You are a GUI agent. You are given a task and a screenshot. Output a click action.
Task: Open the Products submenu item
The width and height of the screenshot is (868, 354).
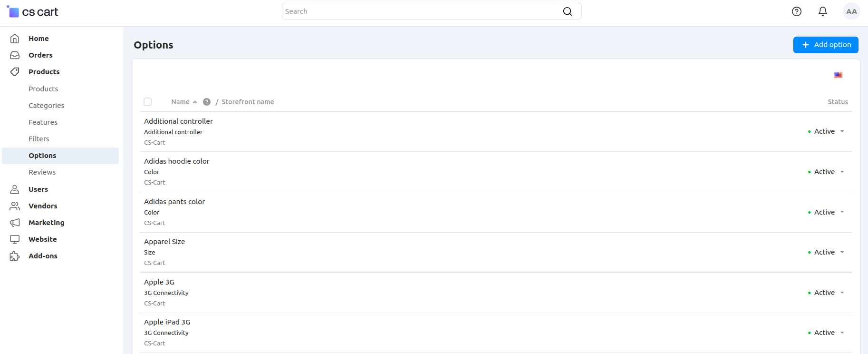(43, 89)
